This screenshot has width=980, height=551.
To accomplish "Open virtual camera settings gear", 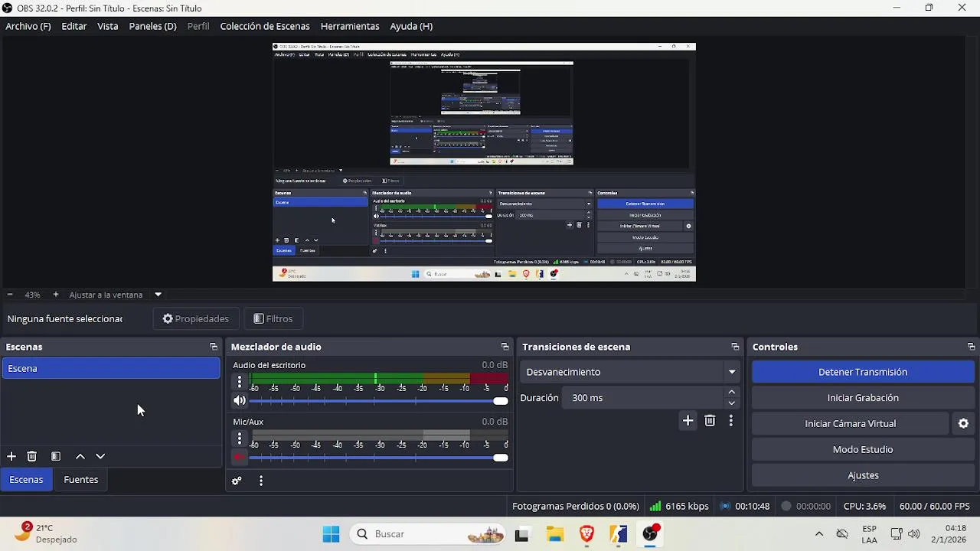I will point(963,423).
